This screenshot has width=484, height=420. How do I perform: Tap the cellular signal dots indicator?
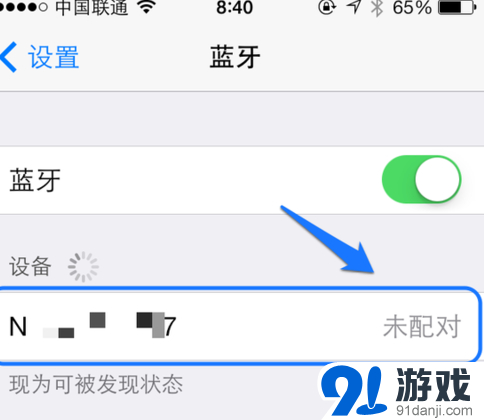click(x=24, y=7)
